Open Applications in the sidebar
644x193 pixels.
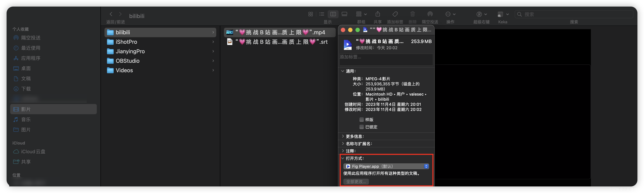pyautogui.click(x=53, y=58)
